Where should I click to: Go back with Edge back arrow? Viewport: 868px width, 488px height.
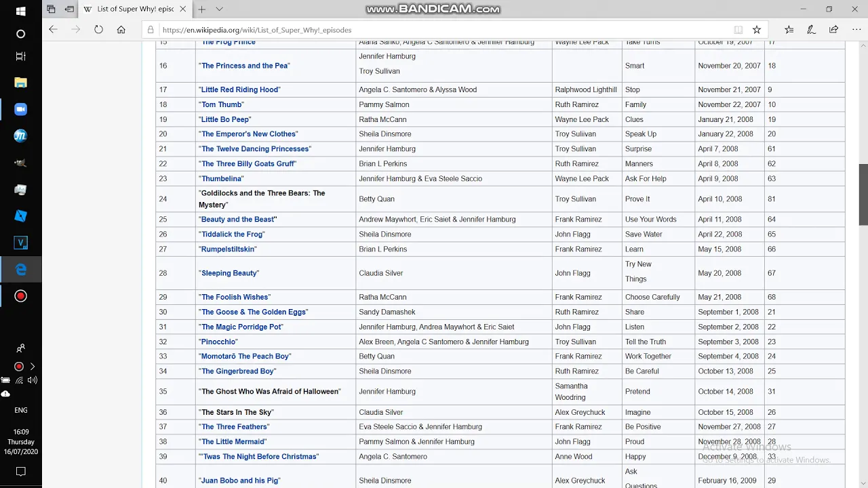pyautogui.click(x=53, y=30)
